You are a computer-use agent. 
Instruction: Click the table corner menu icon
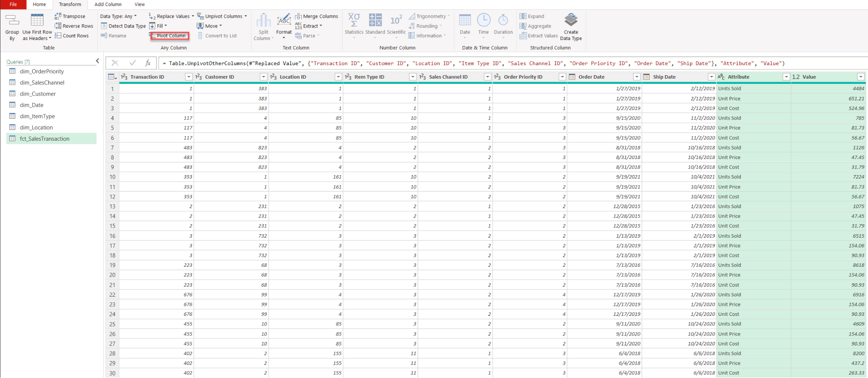pyautogui.click(x=112, y=77)
